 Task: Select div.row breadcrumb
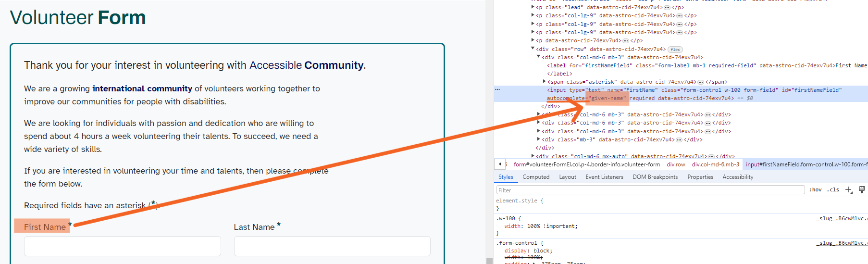coord(676,164)
